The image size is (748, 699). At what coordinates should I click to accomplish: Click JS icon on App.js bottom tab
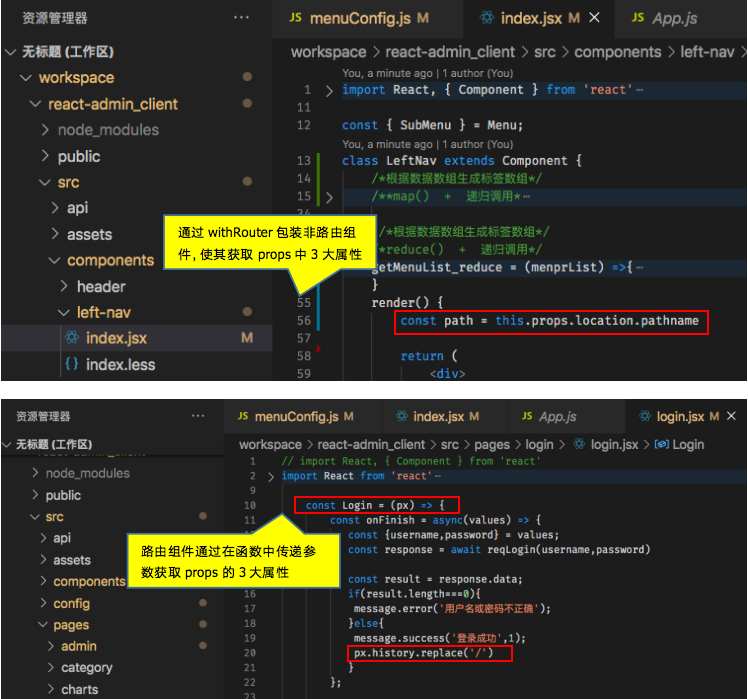click(527, 416)
